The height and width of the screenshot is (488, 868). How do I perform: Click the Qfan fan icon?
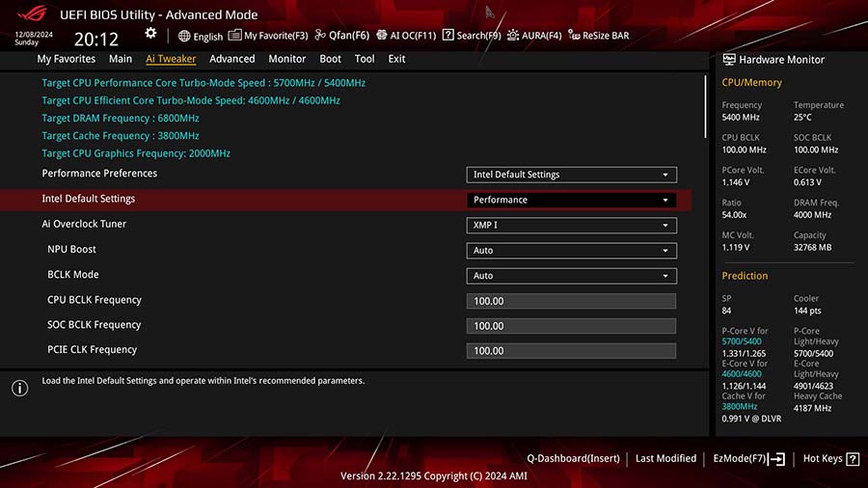320,35
